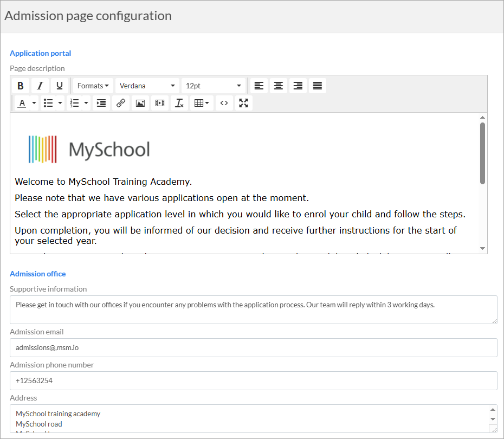Toggle bold formatting

(x=20, y=85)
